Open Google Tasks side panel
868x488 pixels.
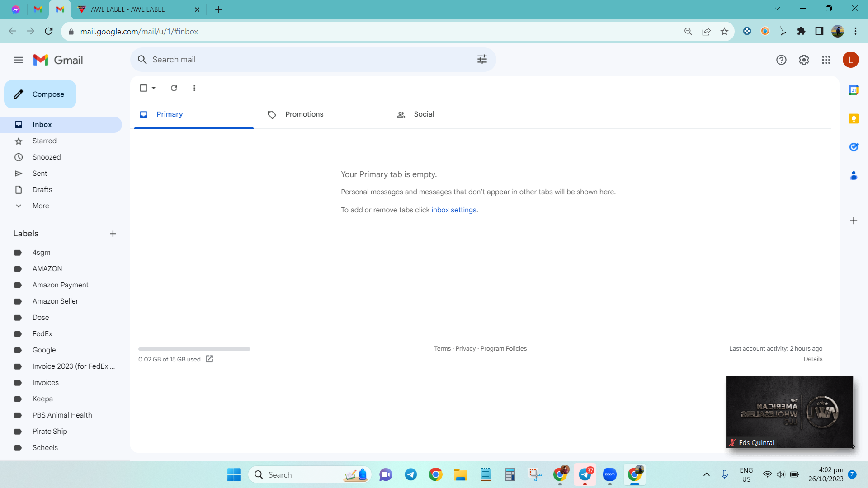[854, 147]
